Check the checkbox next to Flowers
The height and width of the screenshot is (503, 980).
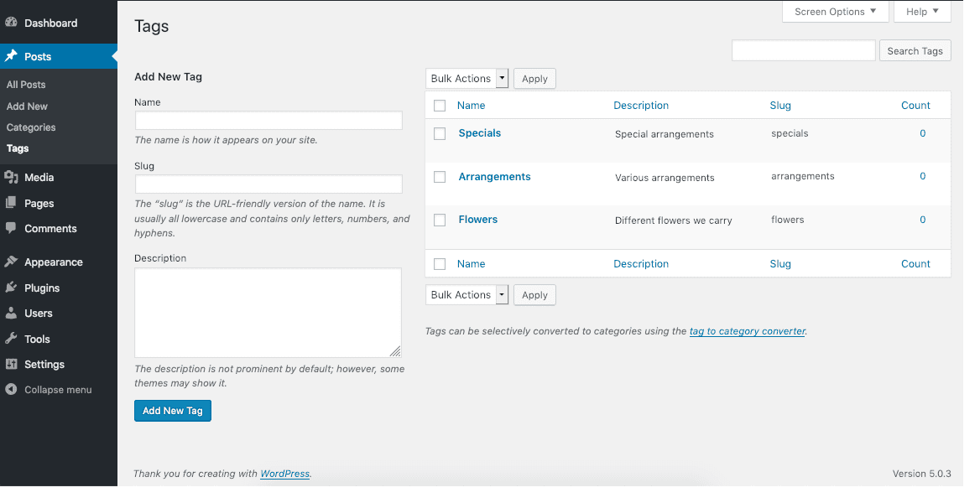440,220
